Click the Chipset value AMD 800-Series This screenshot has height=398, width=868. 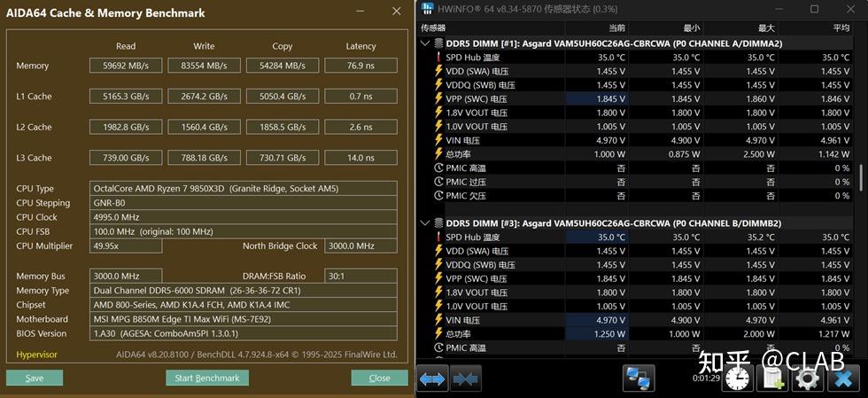pos(244,305)
